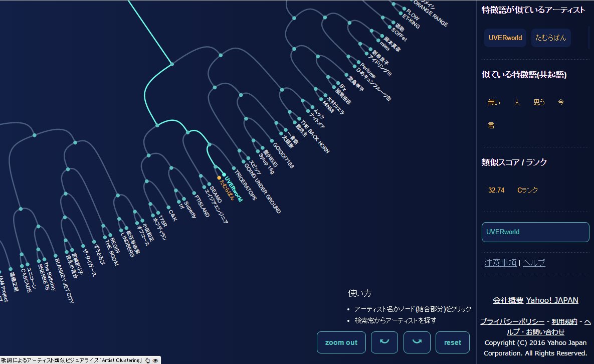Image resolution: width=594 pixels, height=364 pixels.
Task: Click the feature word 思う
Action: 539,102
